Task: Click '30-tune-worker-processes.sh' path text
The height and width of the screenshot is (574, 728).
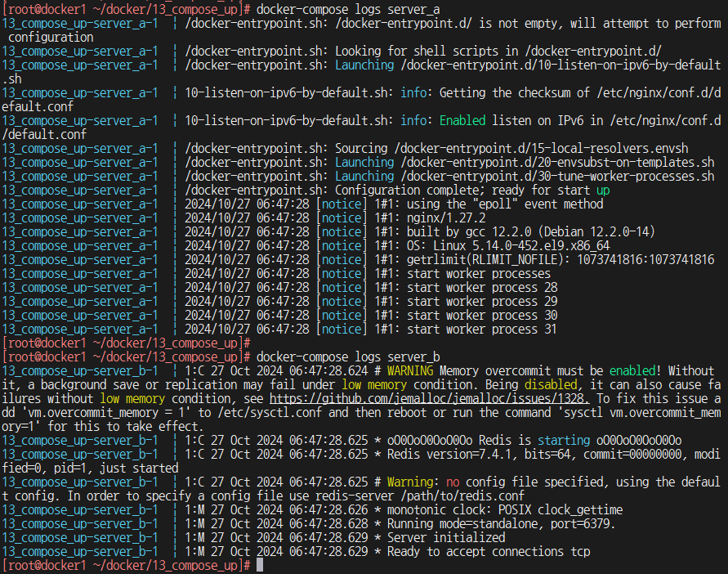Action: pos(628,176)
